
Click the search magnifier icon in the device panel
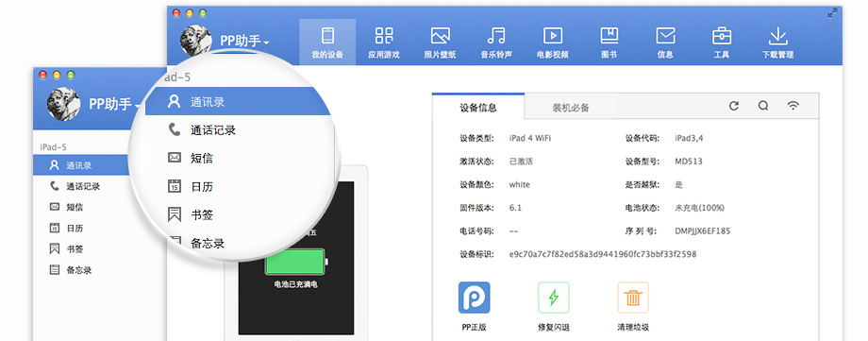tap(763, 106)
